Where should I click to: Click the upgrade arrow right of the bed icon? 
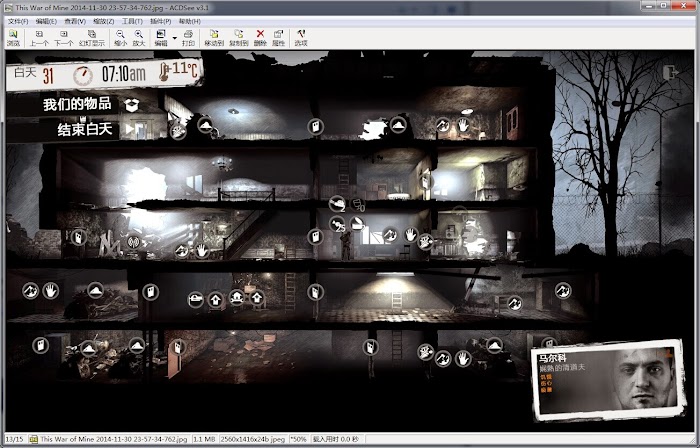[216, 299]
